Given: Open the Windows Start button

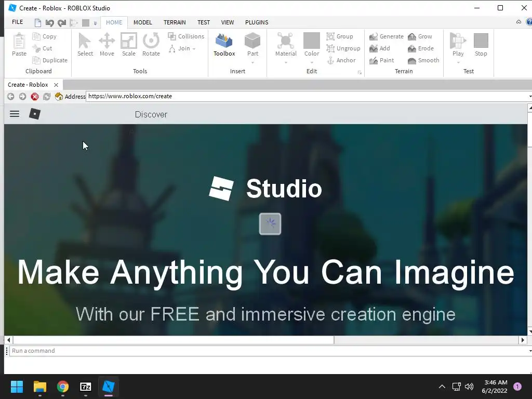Looking at the screenshot, I should 17,387.
